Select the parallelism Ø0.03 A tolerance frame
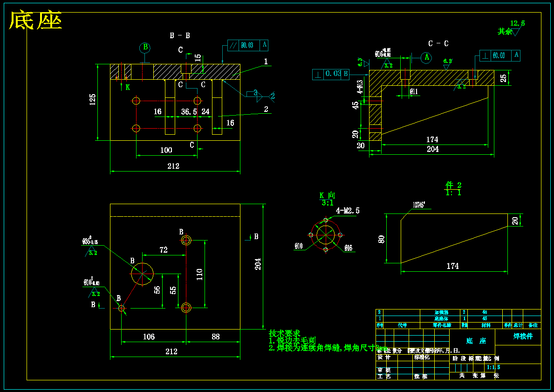This screenshot has width=554, height=392. (x=248, y=45)
